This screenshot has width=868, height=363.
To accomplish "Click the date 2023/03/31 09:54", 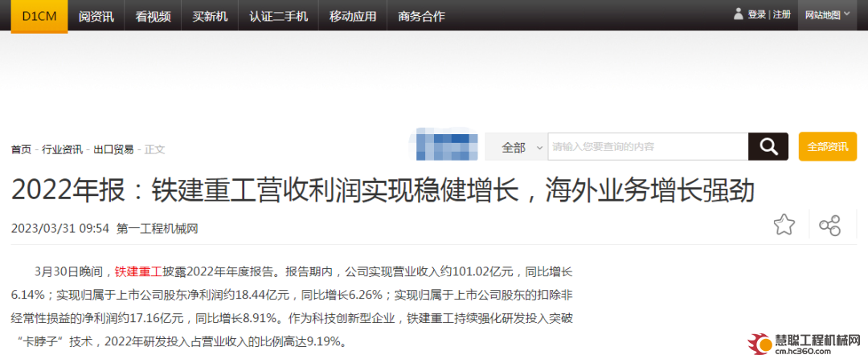I will coord(60,229).
